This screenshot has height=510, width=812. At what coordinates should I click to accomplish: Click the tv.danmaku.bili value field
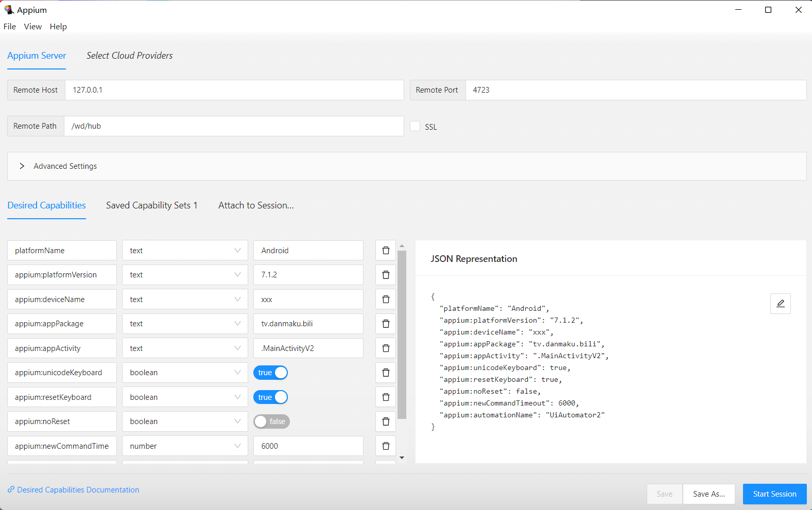(308, 324)
